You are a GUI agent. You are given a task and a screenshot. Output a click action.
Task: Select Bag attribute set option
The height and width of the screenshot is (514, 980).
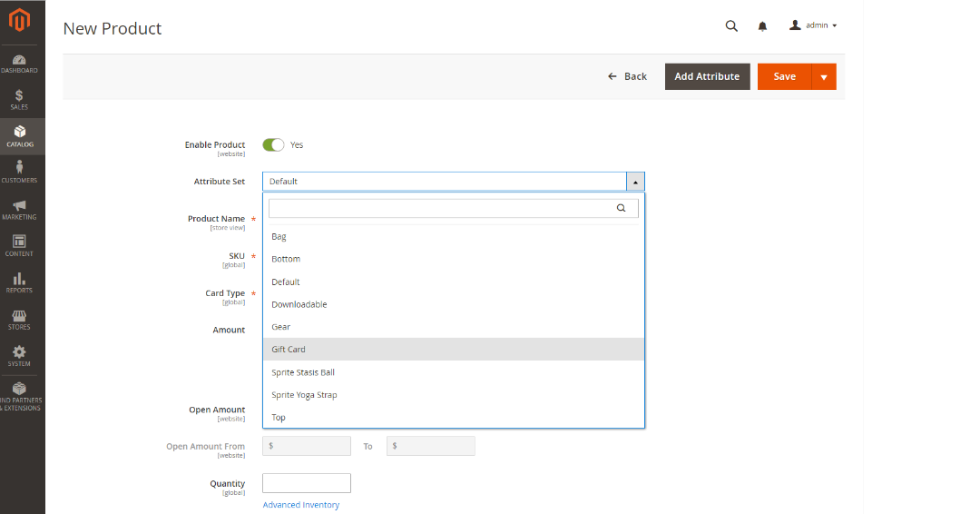point(453,236)
